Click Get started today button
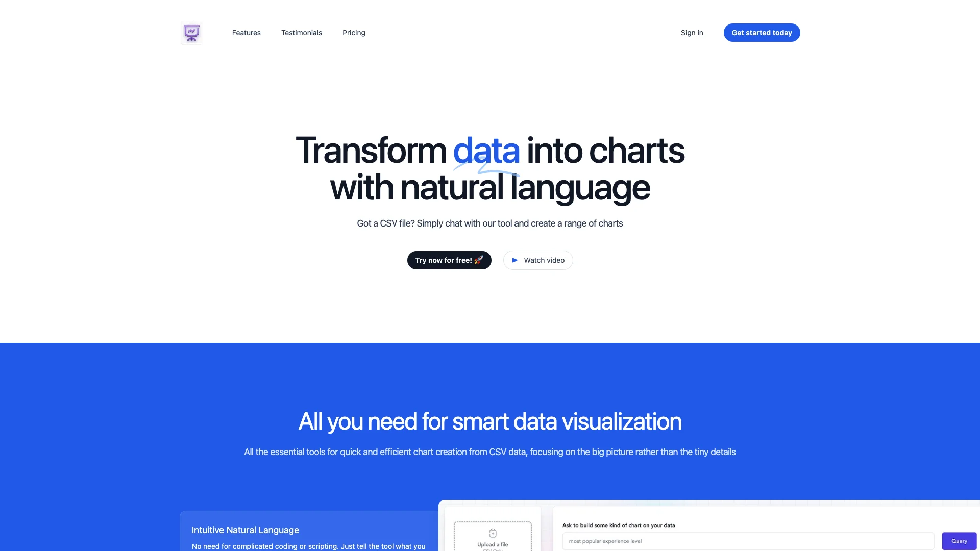 coord(761,32)
